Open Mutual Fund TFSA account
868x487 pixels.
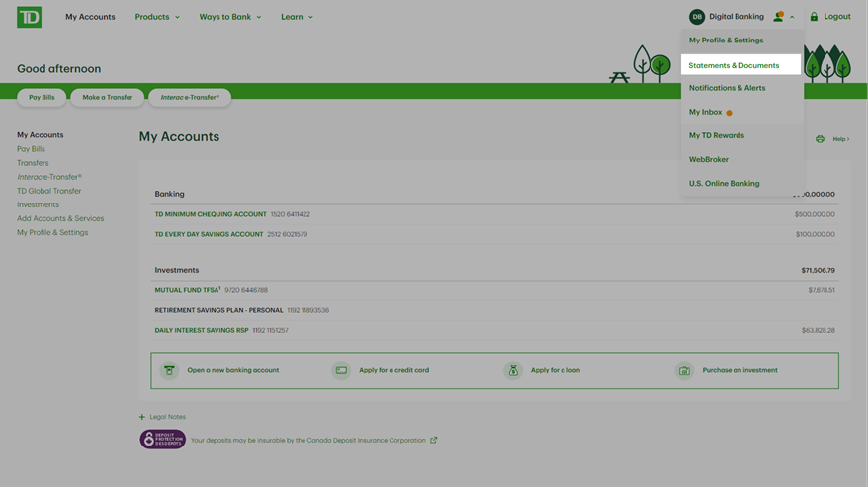(x=188, y=290)
